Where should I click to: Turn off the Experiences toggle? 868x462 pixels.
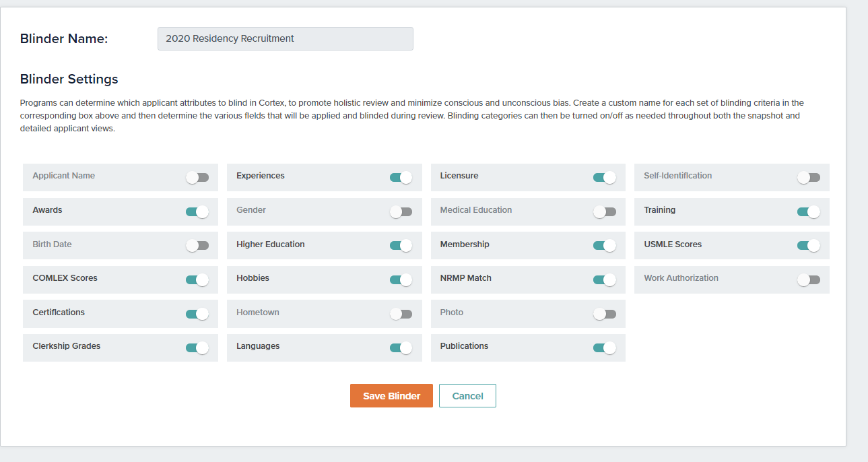(401, 177)
